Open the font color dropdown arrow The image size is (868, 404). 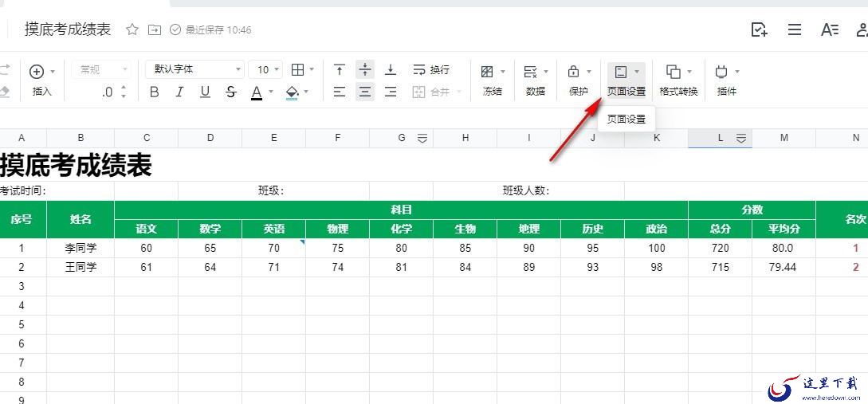point(271,92)
